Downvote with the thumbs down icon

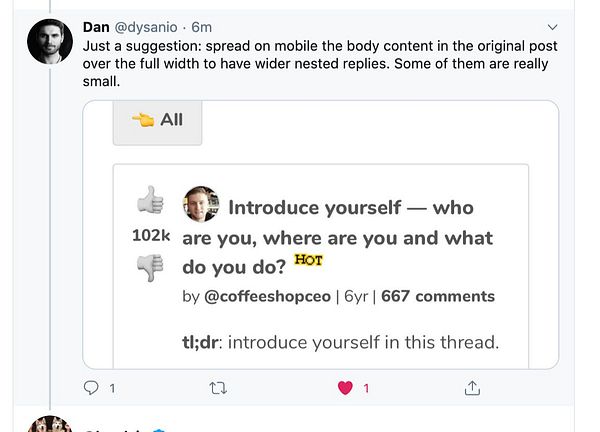tap(150, 268)
